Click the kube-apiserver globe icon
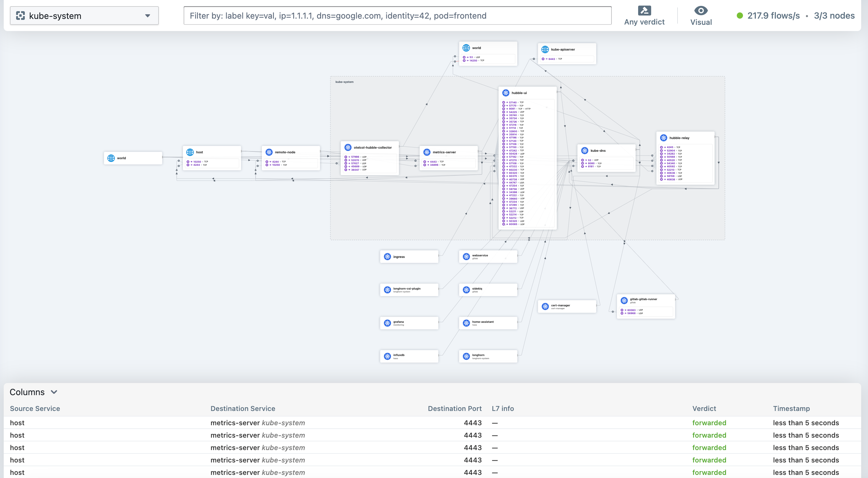868x478 pixels. (545, 49)
